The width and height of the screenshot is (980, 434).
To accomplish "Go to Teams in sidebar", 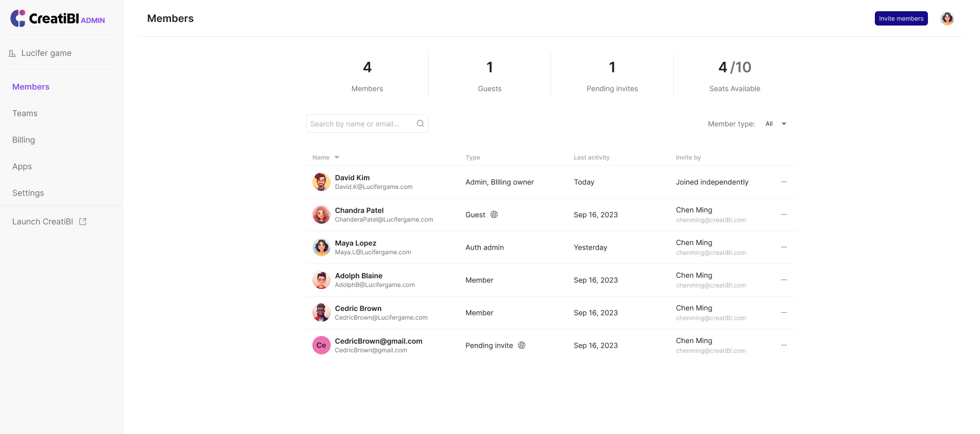I will [25, 113].
